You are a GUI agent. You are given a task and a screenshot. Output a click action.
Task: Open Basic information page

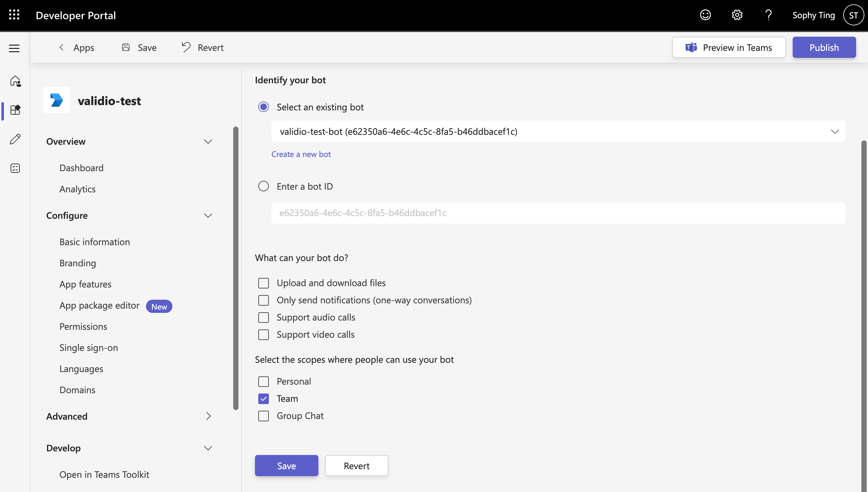click(94, 242)
